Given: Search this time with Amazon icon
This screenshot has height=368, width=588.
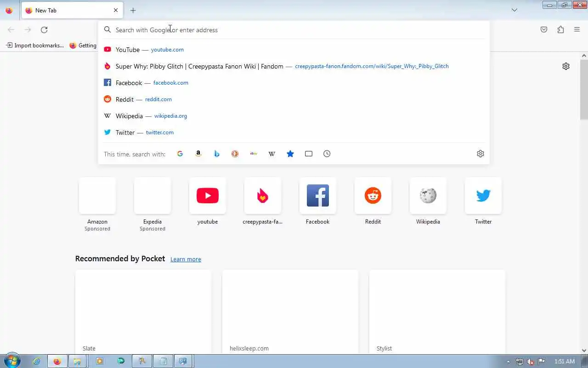Looking at the screenshot, I should [198, 154].
